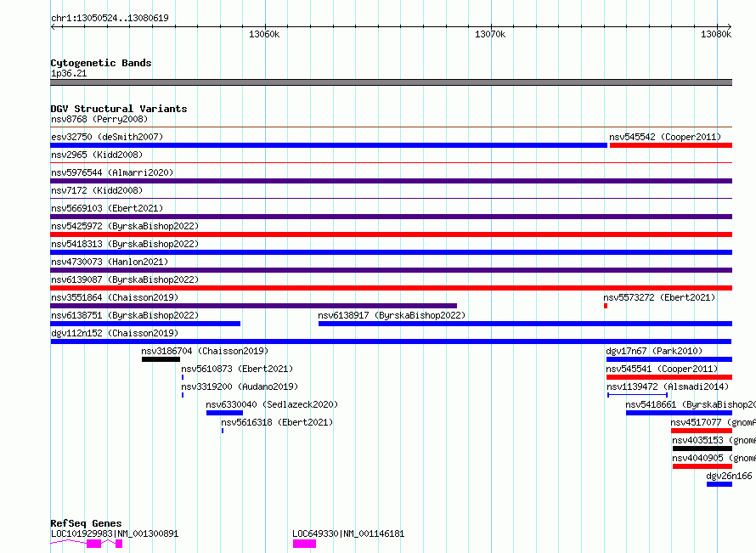756x553 pixels.
Task: Click the nsv8768 (Perry2008) variant label
Action: (x=99, y=119)
